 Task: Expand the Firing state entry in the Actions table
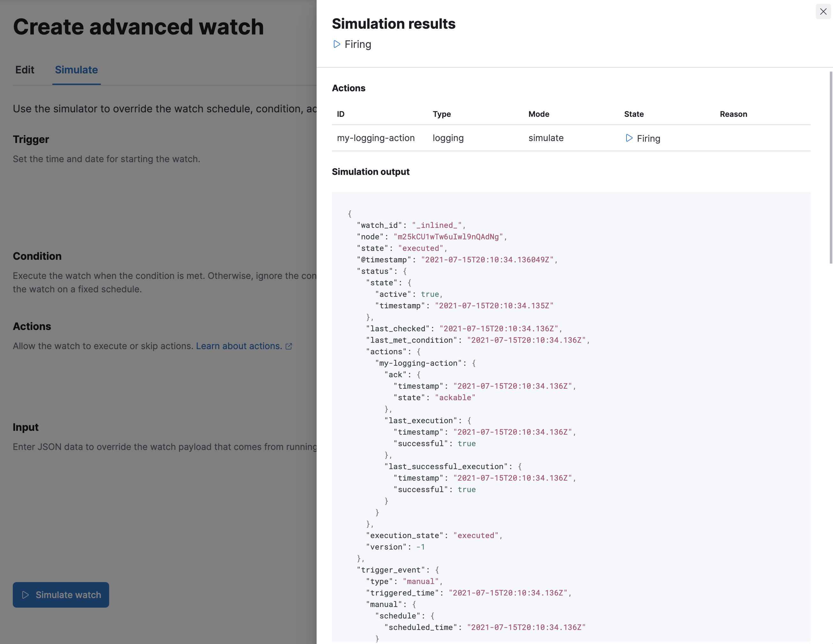click(629, 138)
